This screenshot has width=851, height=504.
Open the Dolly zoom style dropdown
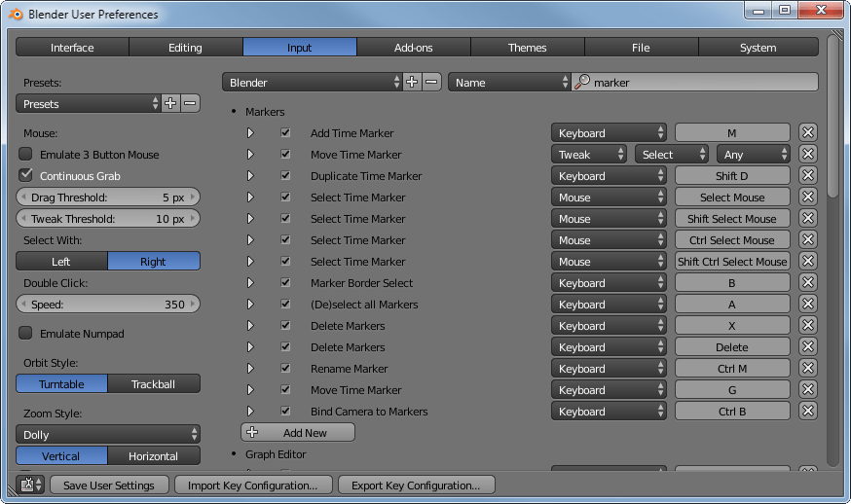point(108,435)
